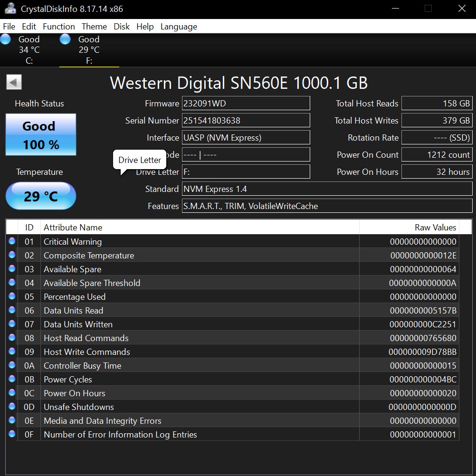
Task: Click the CrystalDiskInfo app icon in title bar
Action: pyautogui.click(x=10, y=9)
